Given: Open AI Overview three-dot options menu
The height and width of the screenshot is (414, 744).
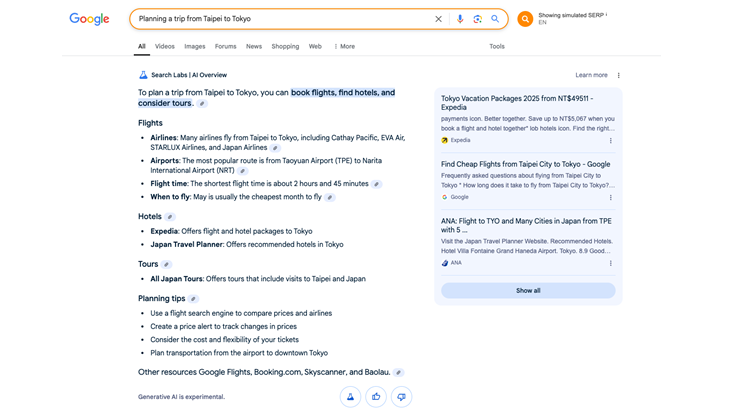Looking at the screenshot, I should tap(618, 75).
